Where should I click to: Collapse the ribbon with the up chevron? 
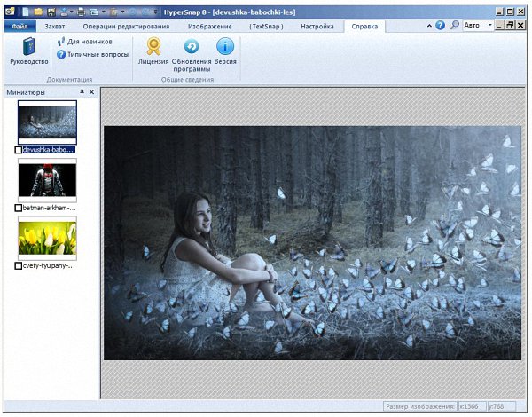click(x=427, y=26)
